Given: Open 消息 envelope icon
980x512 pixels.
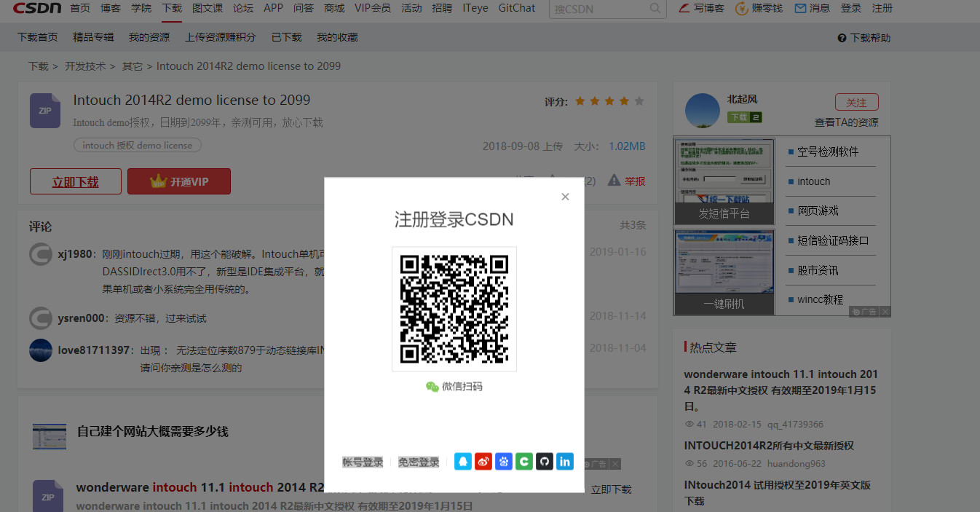Looking at the screenshot, I should pos(800,9).
